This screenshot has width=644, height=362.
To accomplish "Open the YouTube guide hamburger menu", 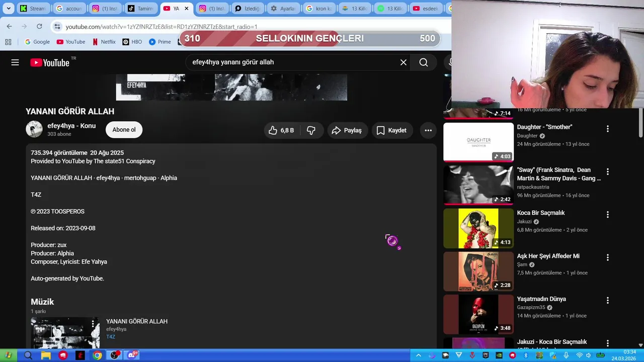I will tap(15, 62).
